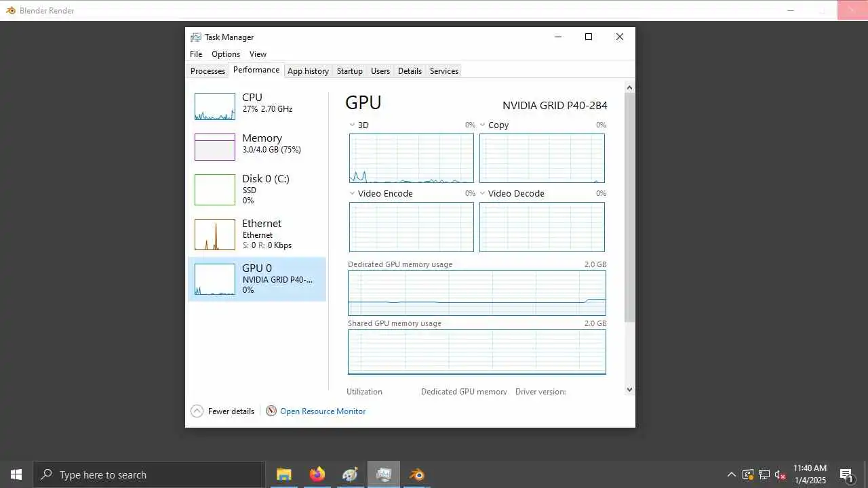Click the Performance tab
Screen dimensions: 868x488
coord(256,70)
